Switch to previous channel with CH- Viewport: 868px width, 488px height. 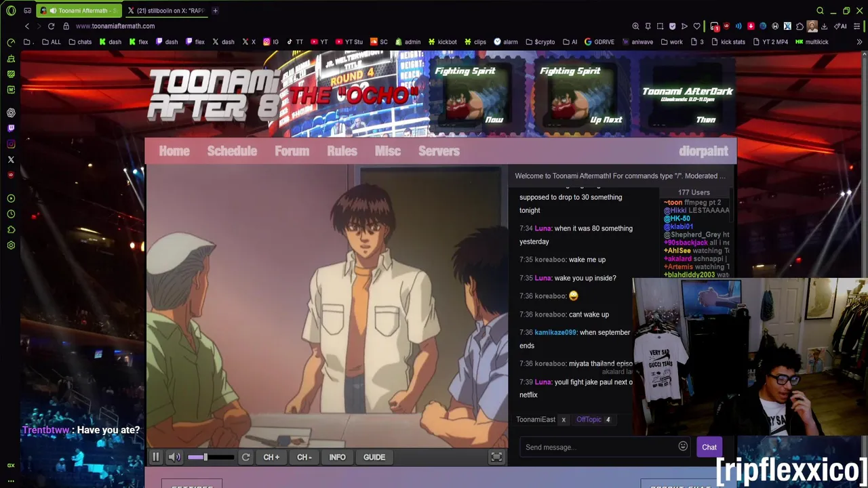coord(304,457)
